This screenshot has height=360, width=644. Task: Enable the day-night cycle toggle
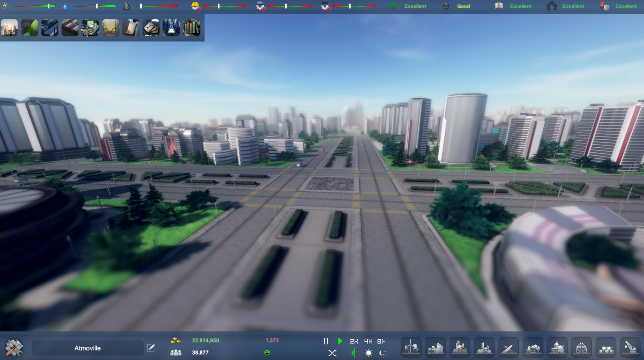[x=354, y=353]
